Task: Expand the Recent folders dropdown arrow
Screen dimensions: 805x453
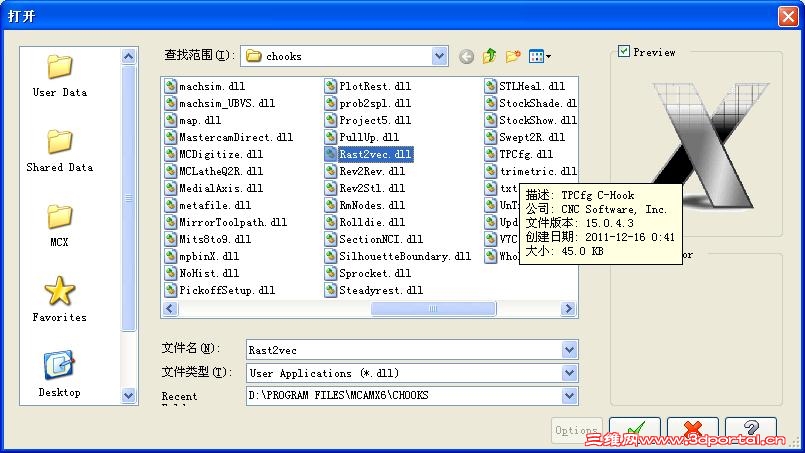Action: click(569, 395)
